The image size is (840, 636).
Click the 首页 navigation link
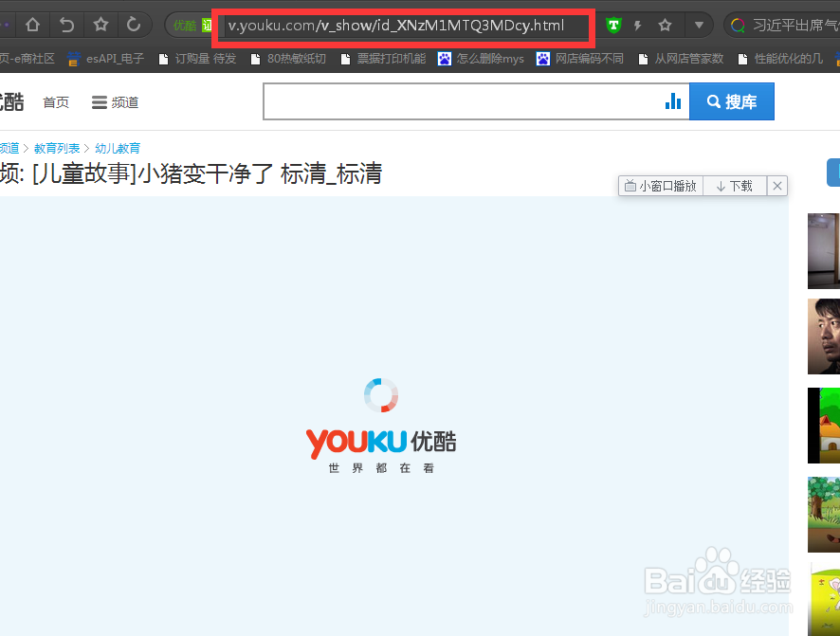56,102
